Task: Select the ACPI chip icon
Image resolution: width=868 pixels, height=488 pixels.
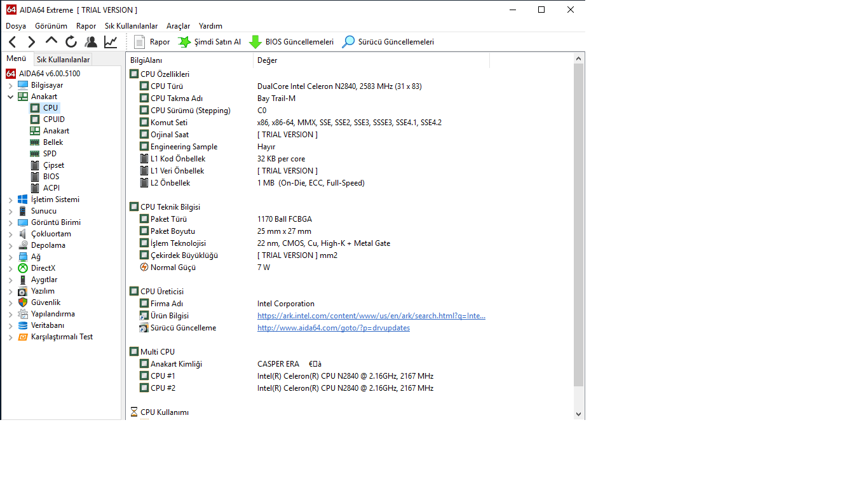Action: point(35,188)
